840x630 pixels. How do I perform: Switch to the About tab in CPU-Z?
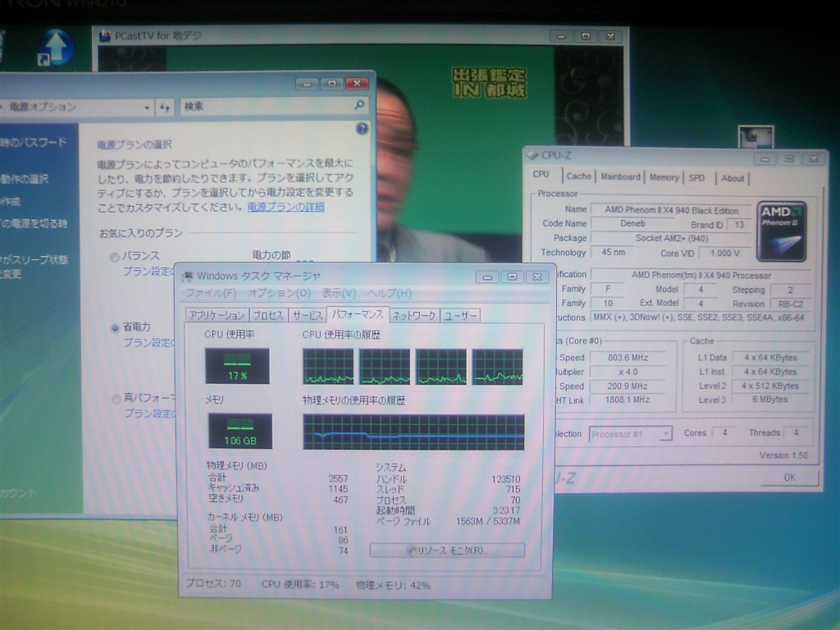[733, 178]
